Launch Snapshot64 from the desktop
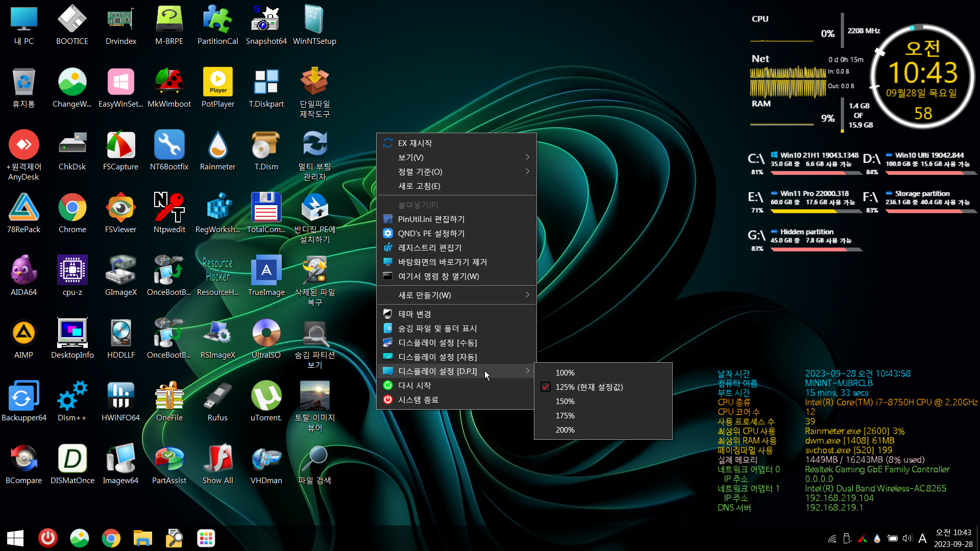The width and height of the screenshot is (980, 551). 266,24
